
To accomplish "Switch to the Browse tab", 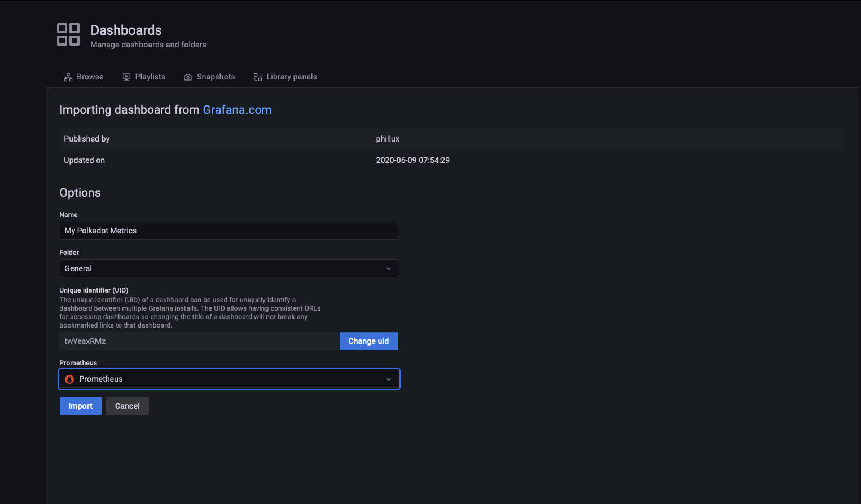I will tap(90, 77).
